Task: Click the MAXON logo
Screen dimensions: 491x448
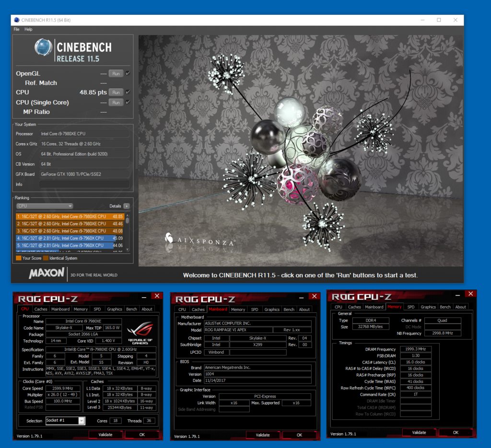Action: click(x=47, y=273)
